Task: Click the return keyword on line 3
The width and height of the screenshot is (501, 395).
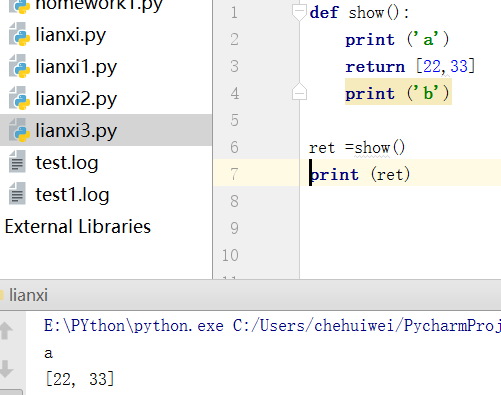Action: point(375,67)
